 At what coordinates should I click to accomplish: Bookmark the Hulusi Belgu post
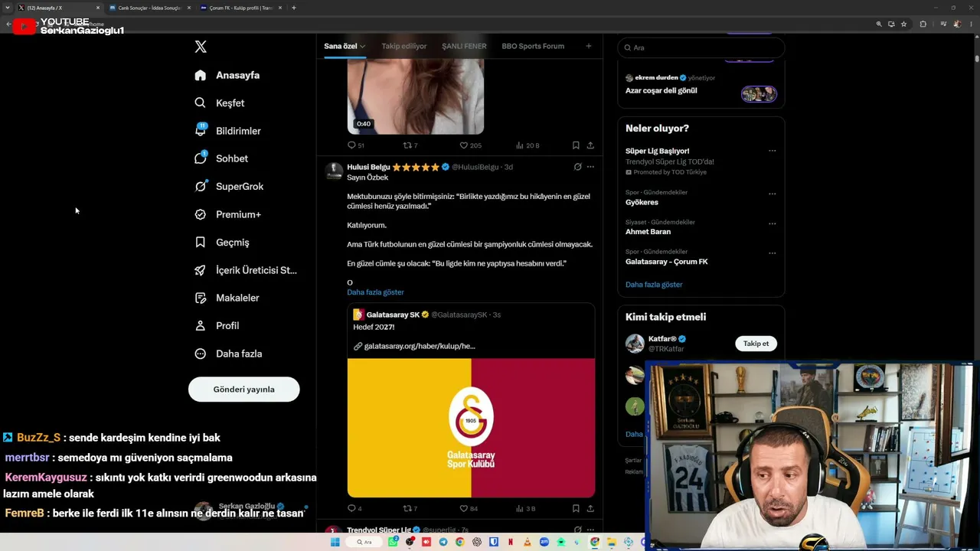[x=576, y=508]
